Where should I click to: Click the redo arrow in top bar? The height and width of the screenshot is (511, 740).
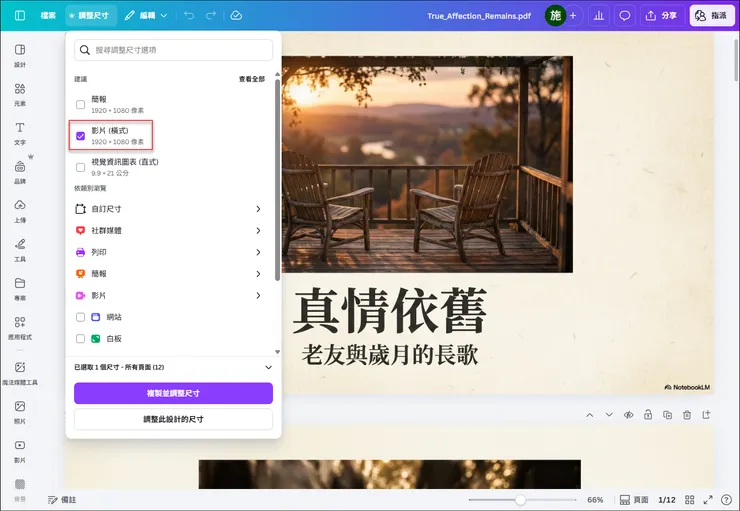210,16
